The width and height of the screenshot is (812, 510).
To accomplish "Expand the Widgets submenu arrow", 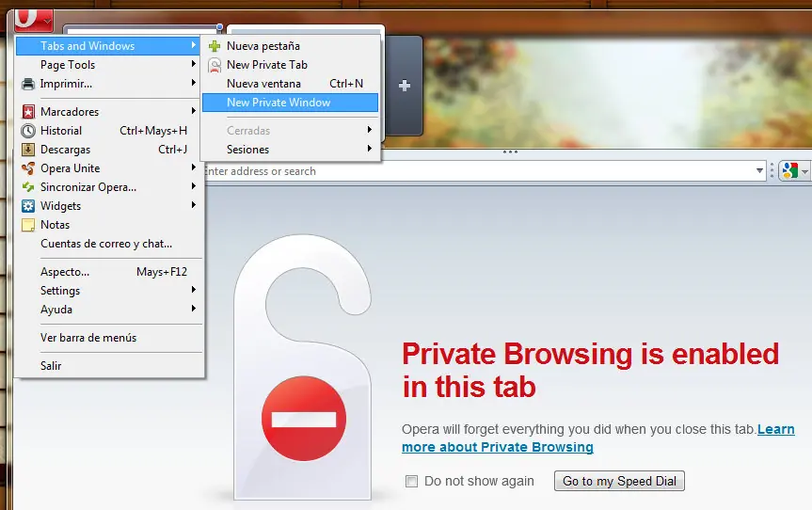I will tap(193, 205).
